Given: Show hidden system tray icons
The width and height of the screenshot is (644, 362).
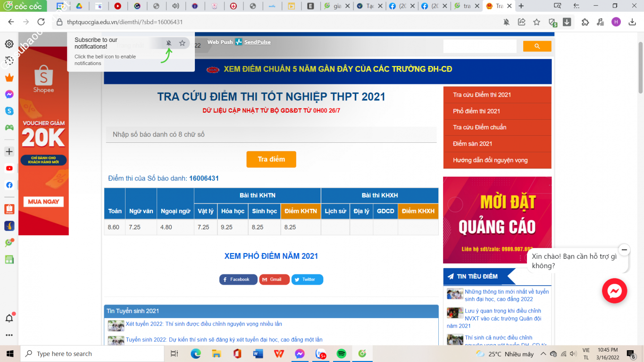Looking at the screenshot, I should click(x=543, y=354).
